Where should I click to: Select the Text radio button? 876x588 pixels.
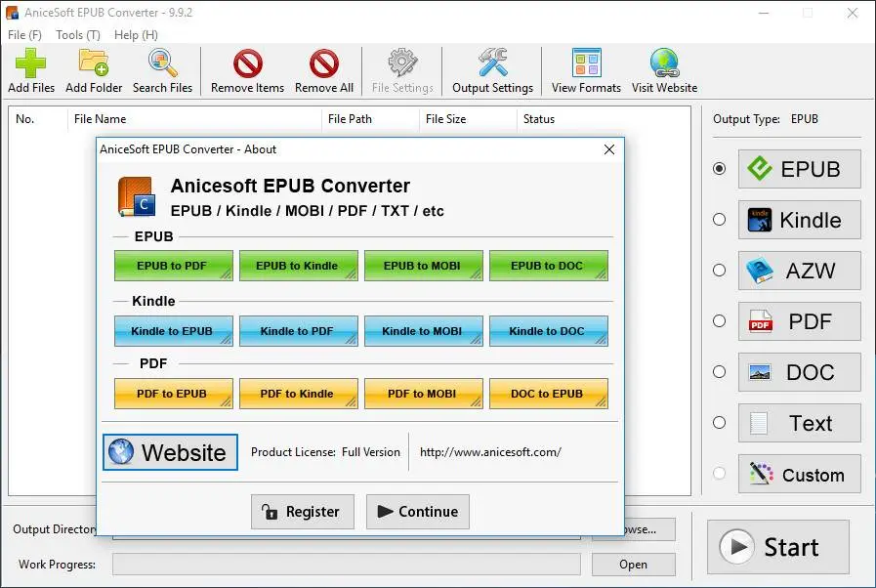(x=719, y=423)
